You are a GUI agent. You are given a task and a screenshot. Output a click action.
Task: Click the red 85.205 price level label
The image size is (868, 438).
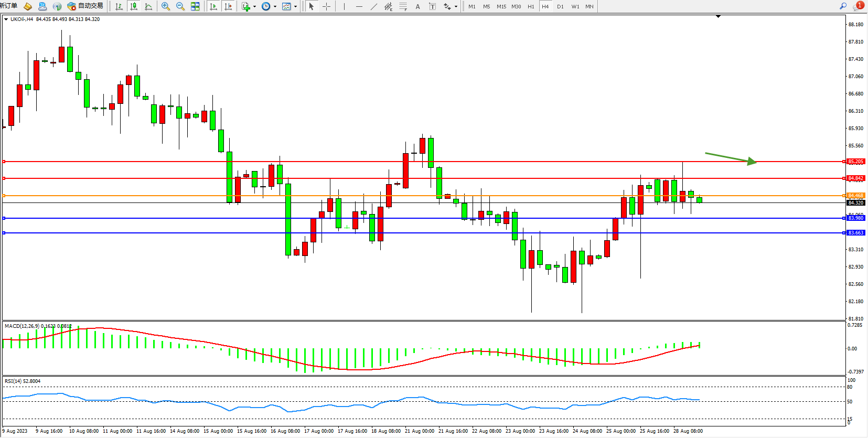[855, 162]
